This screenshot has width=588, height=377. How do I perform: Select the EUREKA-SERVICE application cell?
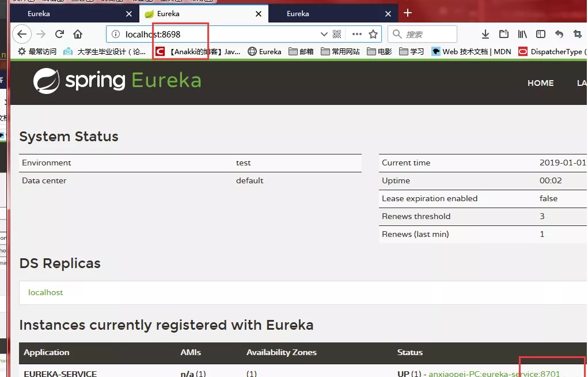click(x=60, y=374)
